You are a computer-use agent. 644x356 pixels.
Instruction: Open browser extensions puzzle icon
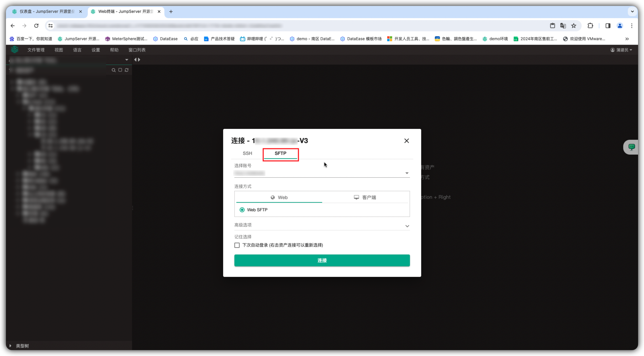coord(590,26)
